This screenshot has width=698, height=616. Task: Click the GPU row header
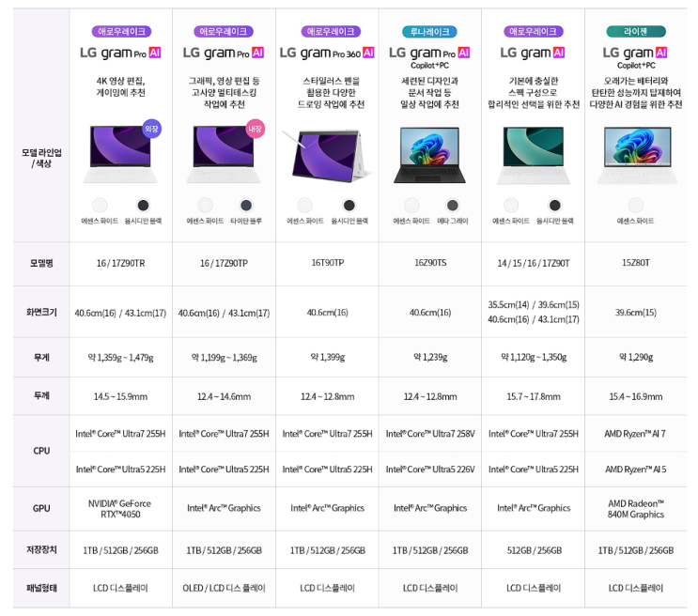[41, 508]
